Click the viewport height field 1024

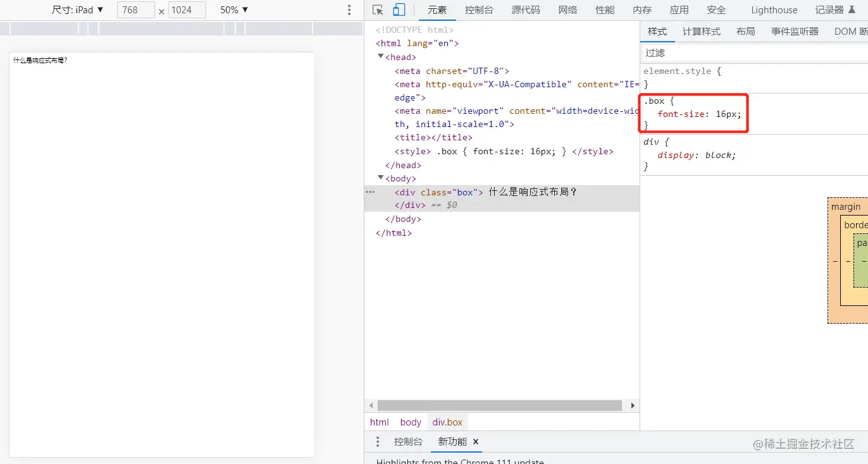point(187,9)
